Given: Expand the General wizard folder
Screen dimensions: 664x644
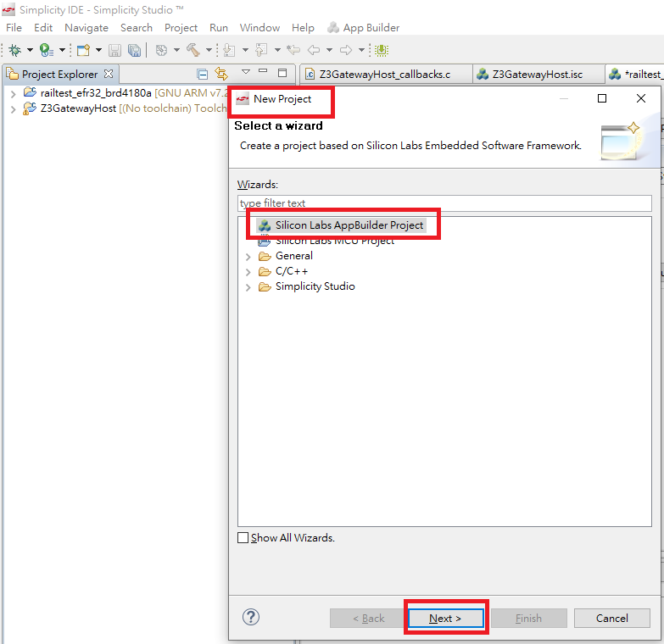Looking at the screenshot, I should (248, 257).
